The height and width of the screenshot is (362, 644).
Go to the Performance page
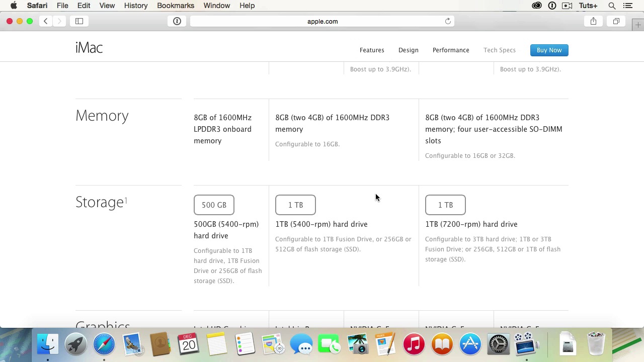pyautogui.click(x=451, y=50)
